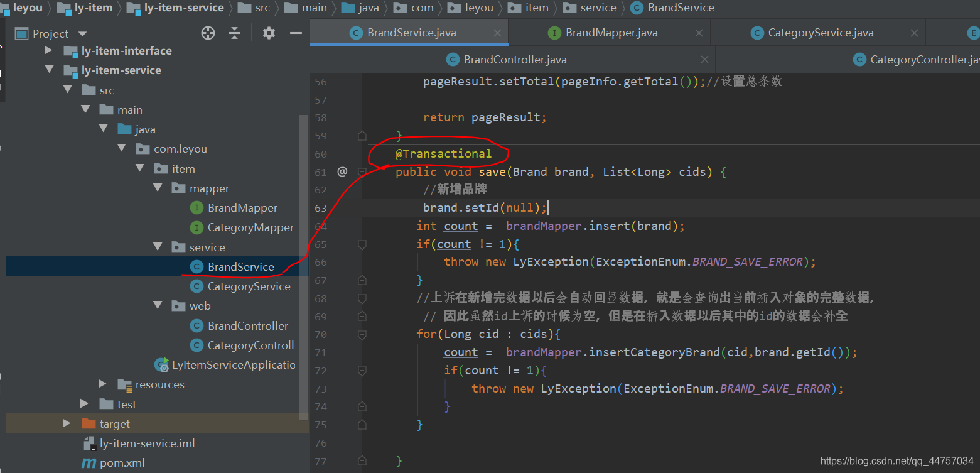The image size is (980, 473).
Task: Click the Project panel vertical scrollbar
Action: [304, 266]
